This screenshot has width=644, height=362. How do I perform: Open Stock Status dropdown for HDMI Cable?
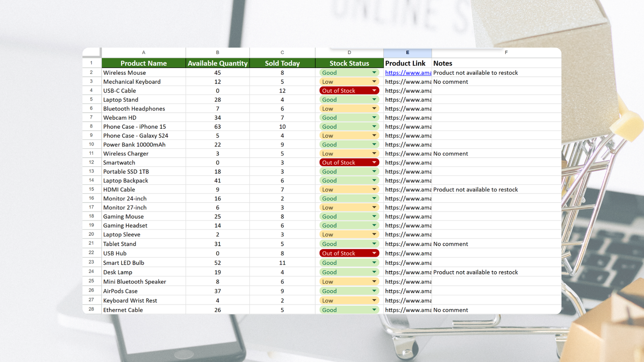click(x=374, y=189)
